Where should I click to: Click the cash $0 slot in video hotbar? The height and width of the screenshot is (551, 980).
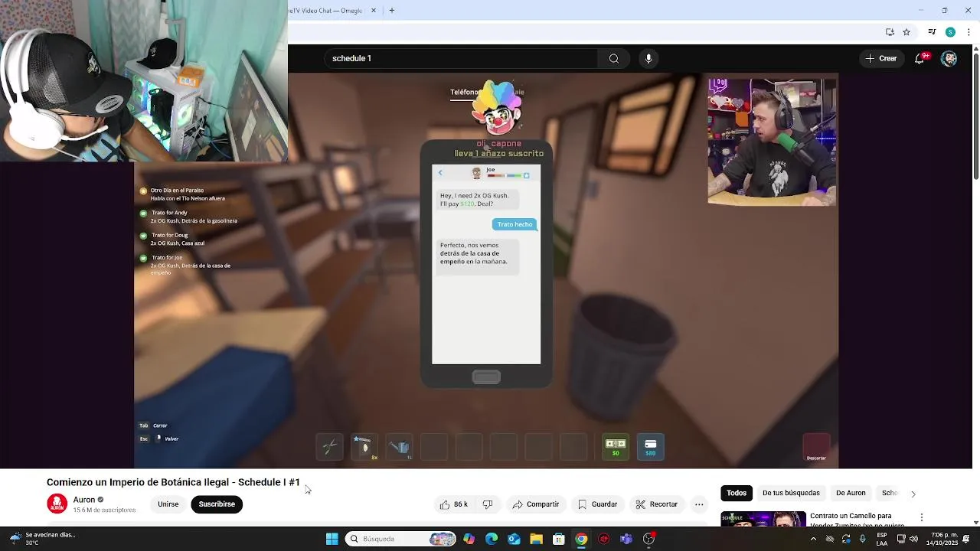tap(616, 447)
